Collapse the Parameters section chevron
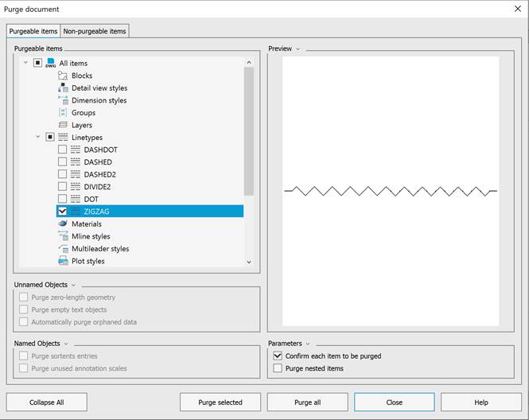This screenshot has width=529, height=420. [308, 344]
